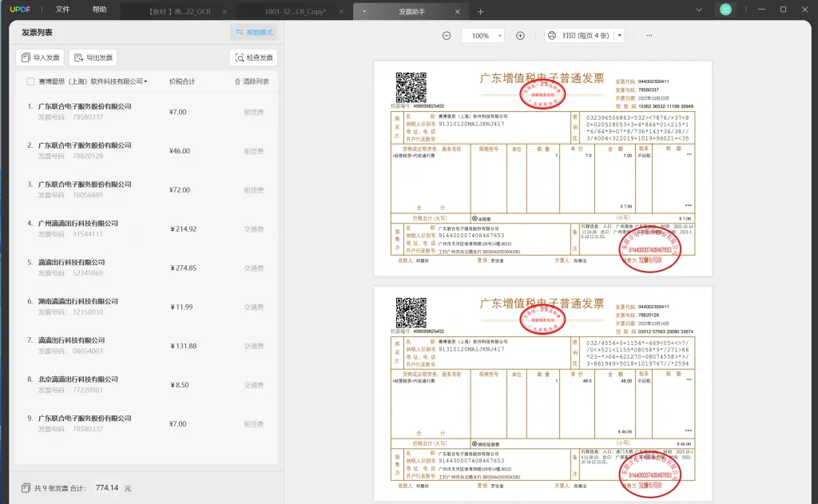Click 清除列表 to clear the invoice list
The image size is (818, 504).
(x=252, y=81)
